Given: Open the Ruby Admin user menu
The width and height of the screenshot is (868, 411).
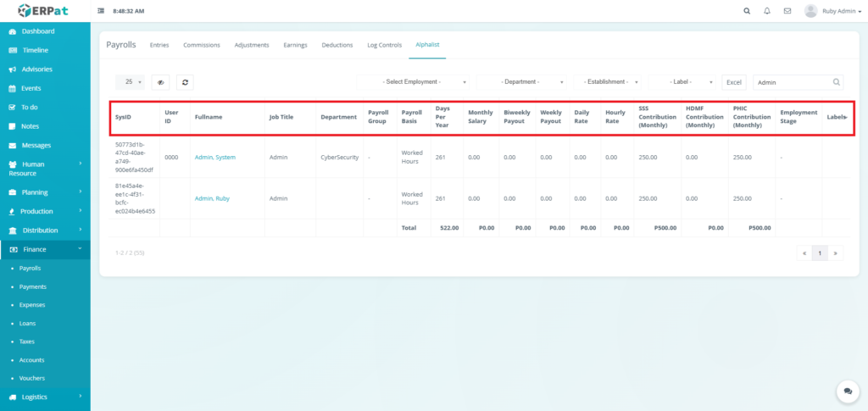Looking at the screenshot, I should coord(834,11).
